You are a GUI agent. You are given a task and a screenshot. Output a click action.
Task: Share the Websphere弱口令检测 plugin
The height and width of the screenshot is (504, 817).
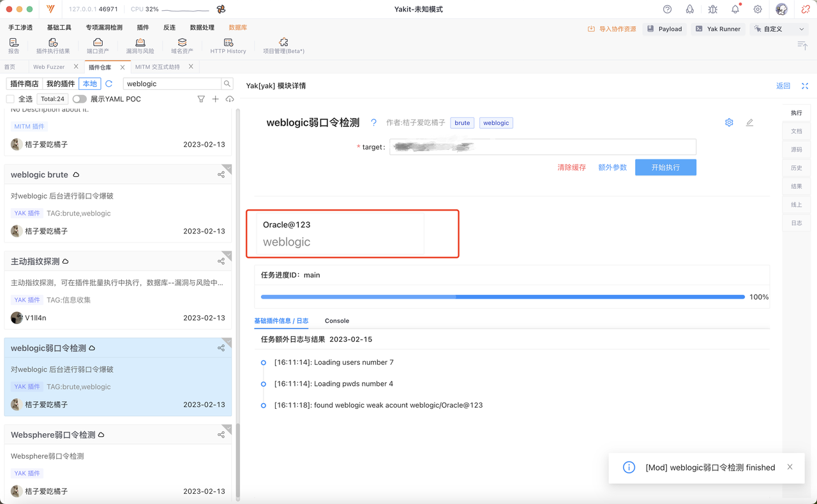click(x=221, y=434)
